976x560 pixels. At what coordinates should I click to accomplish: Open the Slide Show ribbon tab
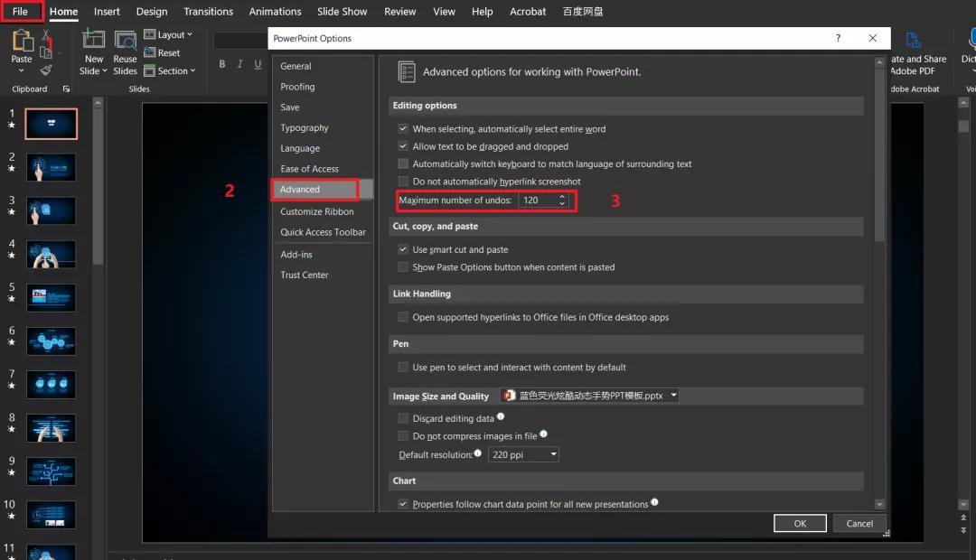pyautogui.click(x=343, y=11)
